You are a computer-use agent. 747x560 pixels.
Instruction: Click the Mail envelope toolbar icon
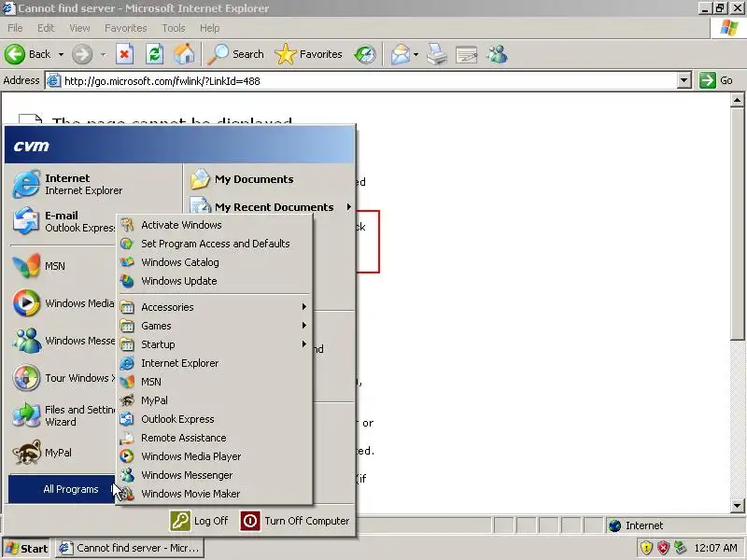pyautogui.click(x=401, y=54)
